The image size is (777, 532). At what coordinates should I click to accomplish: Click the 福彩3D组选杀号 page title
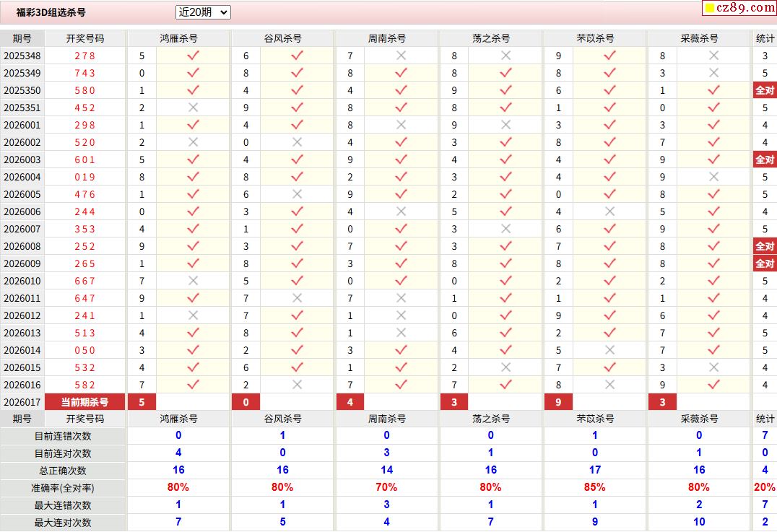pyautogui.click(x=51, y=12)
